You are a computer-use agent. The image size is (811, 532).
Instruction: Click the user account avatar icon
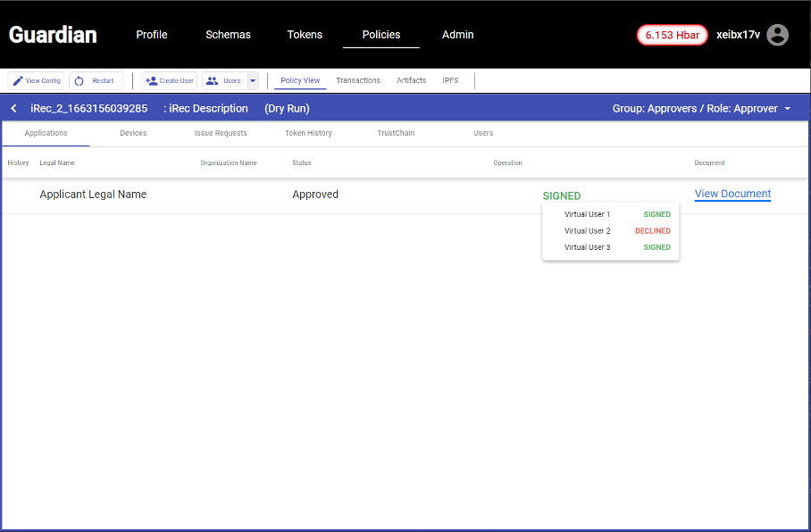click(778, 35)
